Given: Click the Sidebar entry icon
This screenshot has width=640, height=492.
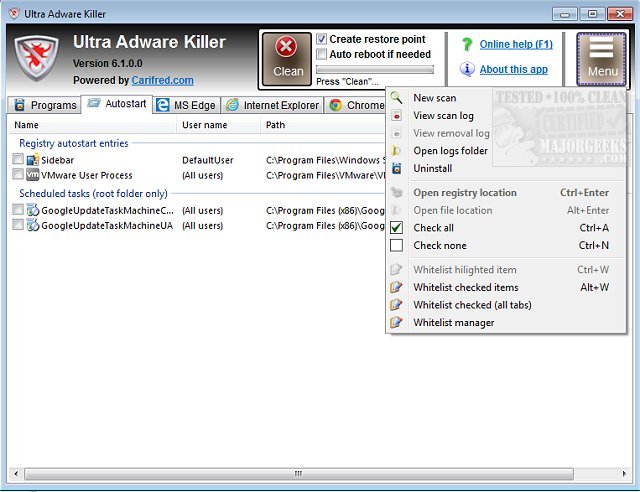Looking at the screenshot, I should 33,160.
